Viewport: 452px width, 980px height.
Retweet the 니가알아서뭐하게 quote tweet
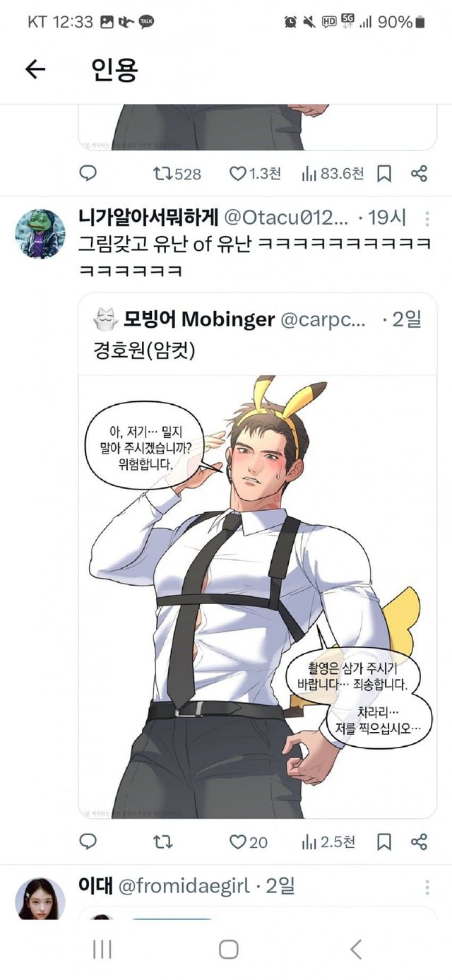[162, 842]
